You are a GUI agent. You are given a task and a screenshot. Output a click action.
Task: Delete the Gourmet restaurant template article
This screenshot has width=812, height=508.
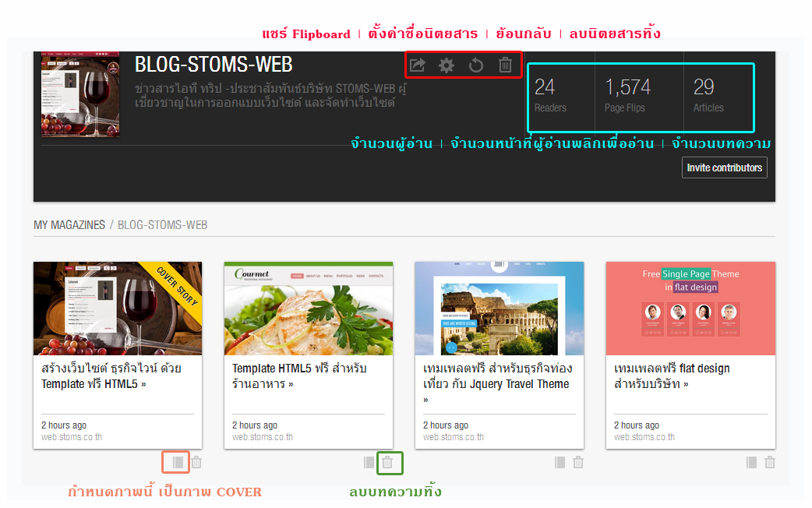[388, 463]
